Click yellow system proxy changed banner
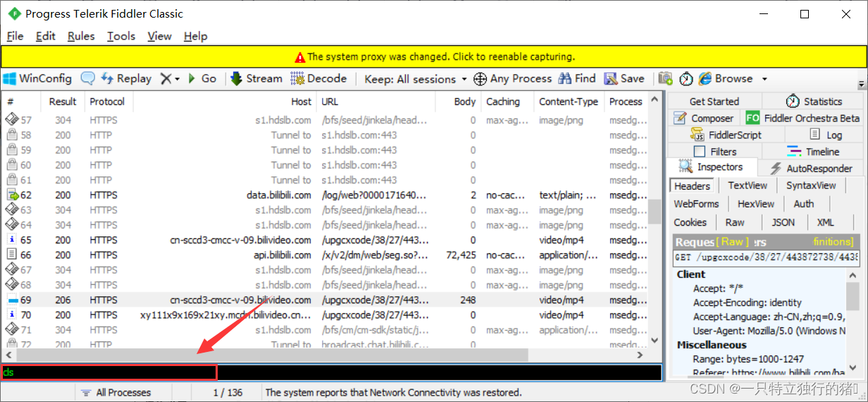This screenshot has width=868, height=402. [434, 56]
